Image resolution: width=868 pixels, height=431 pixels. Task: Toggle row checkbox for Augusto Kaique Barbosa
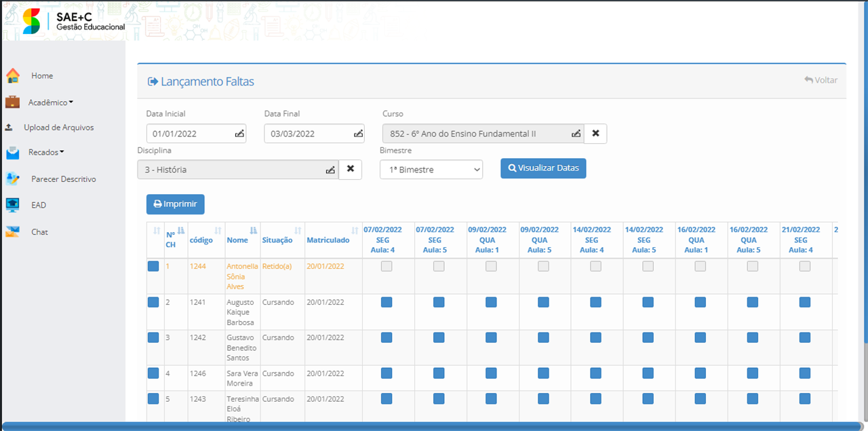click(153, 302)
